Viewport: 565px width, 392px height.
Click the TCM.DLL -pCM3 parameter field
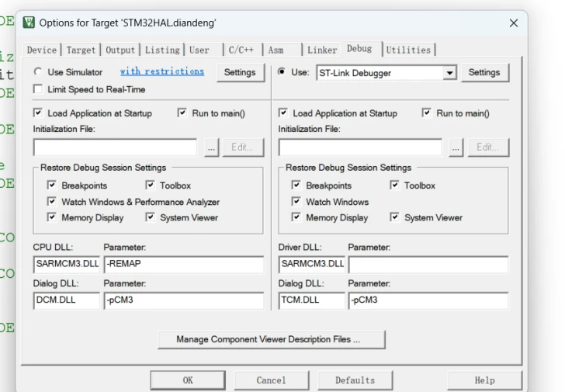428,300
